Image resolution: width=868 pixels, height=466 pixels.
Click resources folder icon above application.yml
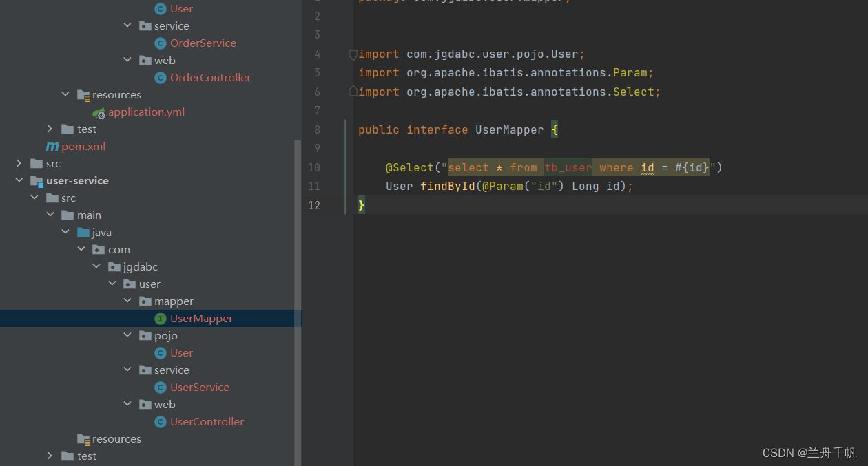click(83, 95)
